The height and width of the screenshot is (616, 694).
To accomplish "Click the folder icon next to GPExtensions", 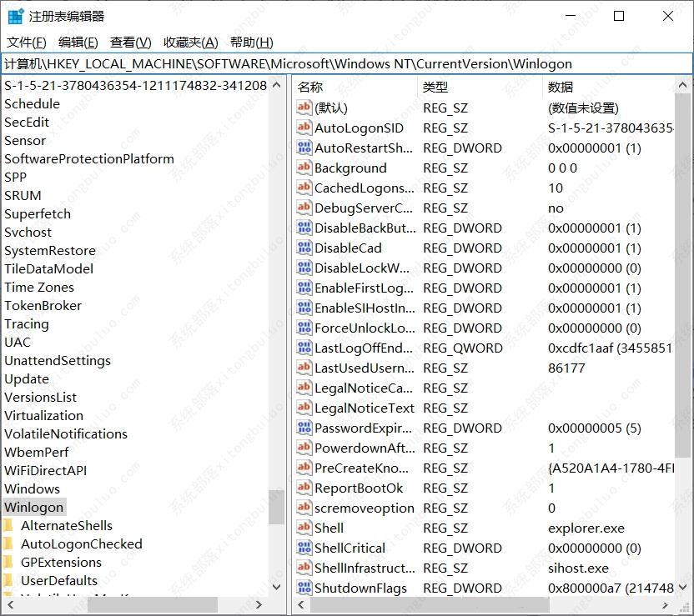I will tap(8, 563).
